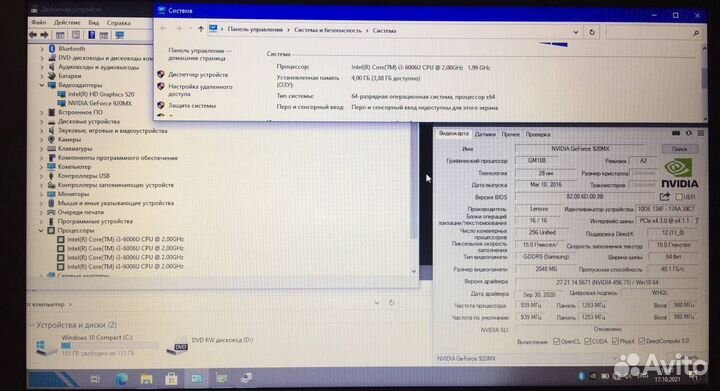Viewport: 720px width, 391px height.
Task: Open the Диспетчер устройств link in System window
Action: coord(198,75)
